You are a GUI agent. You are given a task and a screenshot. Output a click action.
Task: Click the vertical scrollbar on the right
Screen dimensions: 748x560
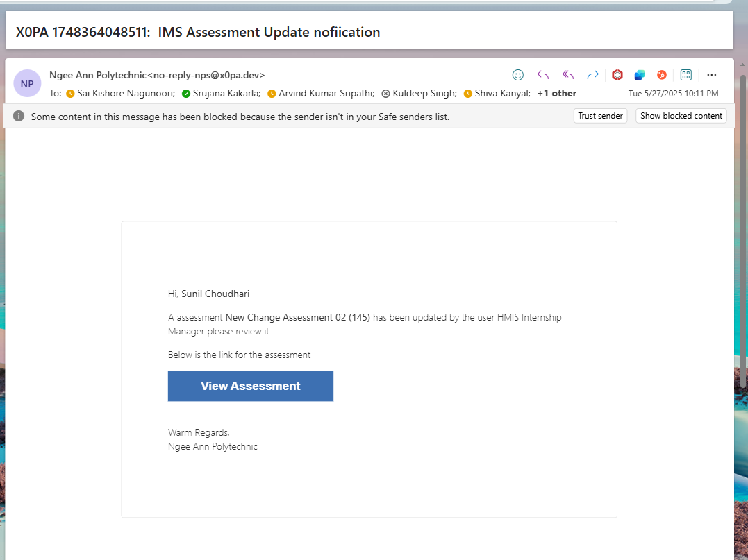[742, 229]
